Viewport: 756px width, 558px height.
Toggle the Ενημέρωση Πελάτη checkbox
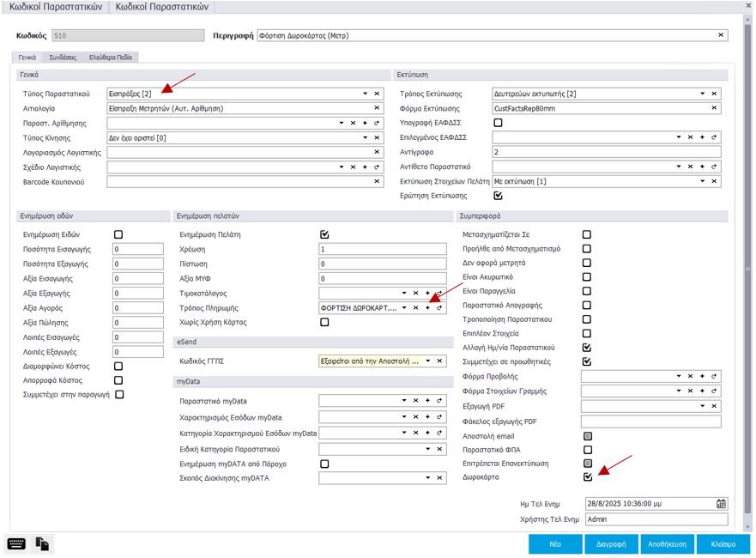pos(324,234)
